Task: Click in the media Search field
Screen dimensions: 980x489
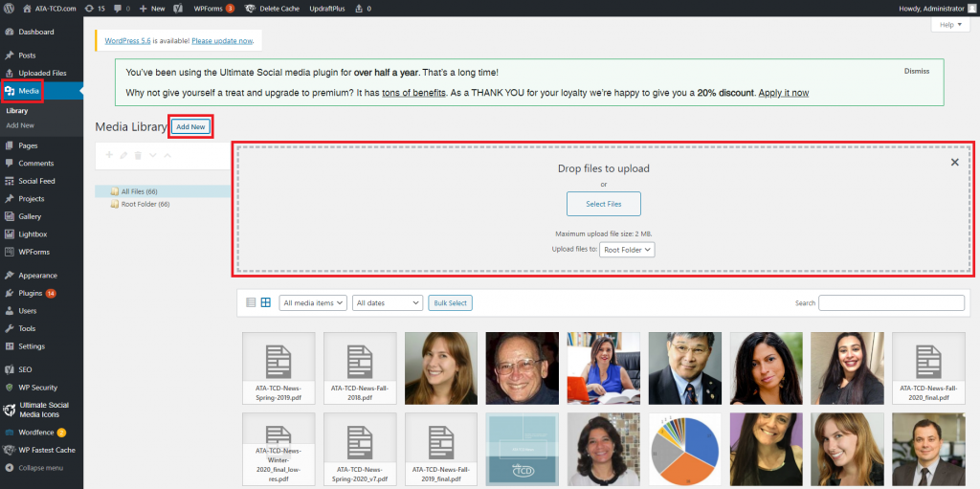Action: point(891,302)
